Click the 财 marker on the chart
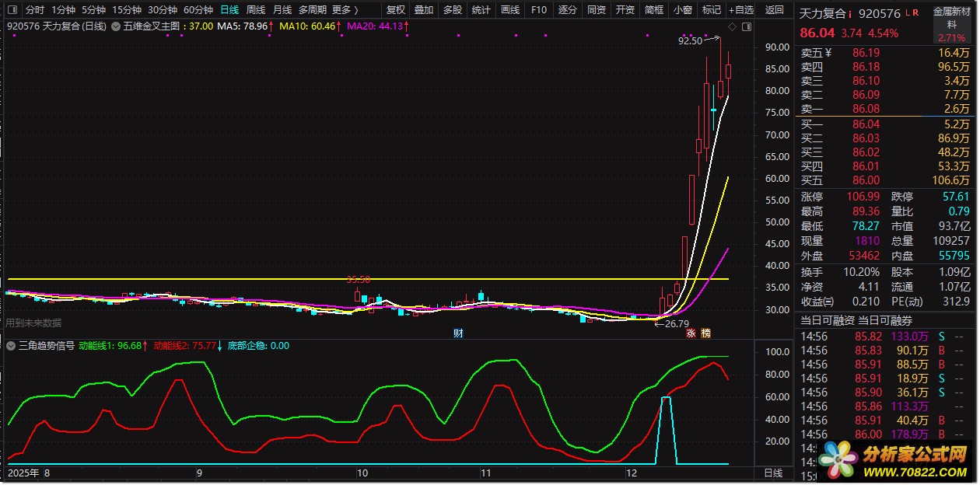This screenshot has height=485, width=980. (x=459, y=333)
